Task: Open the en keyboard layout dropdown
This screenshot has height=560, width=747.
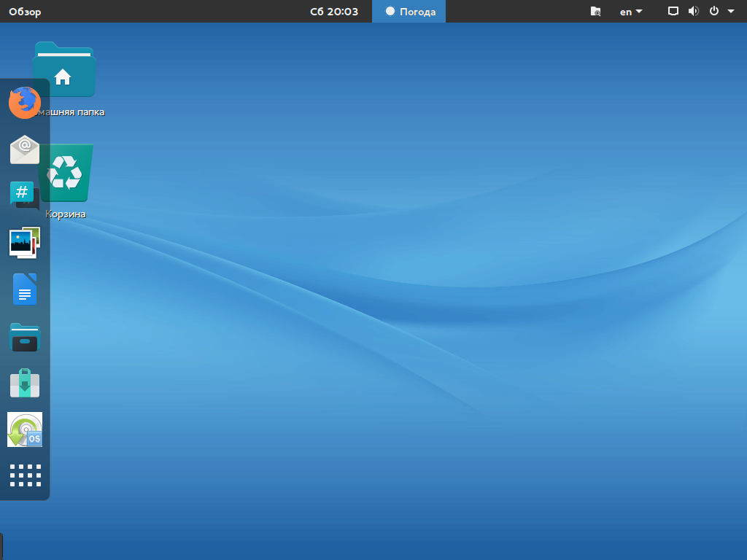Action: click(x=631, y=12)
